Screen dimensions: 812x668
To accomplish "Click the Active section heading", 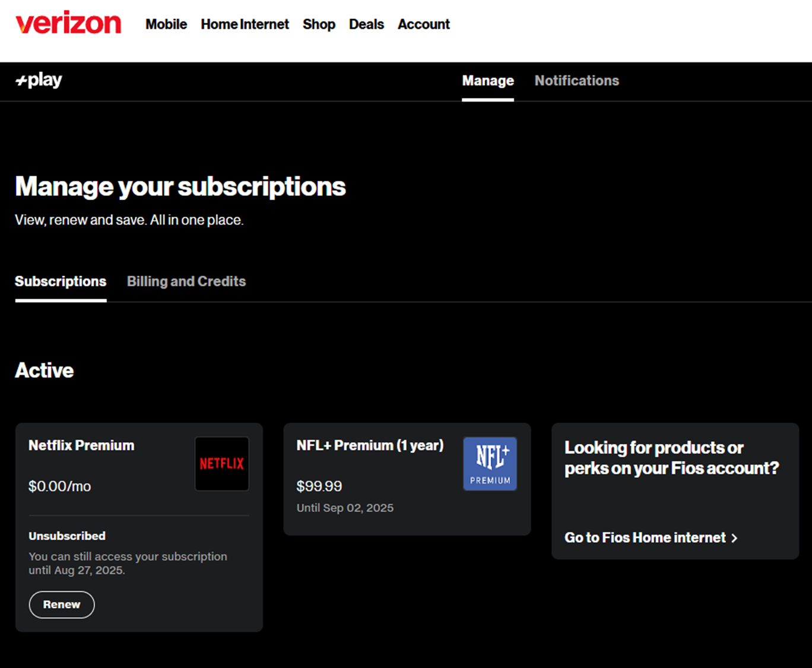I will (45, 371).
